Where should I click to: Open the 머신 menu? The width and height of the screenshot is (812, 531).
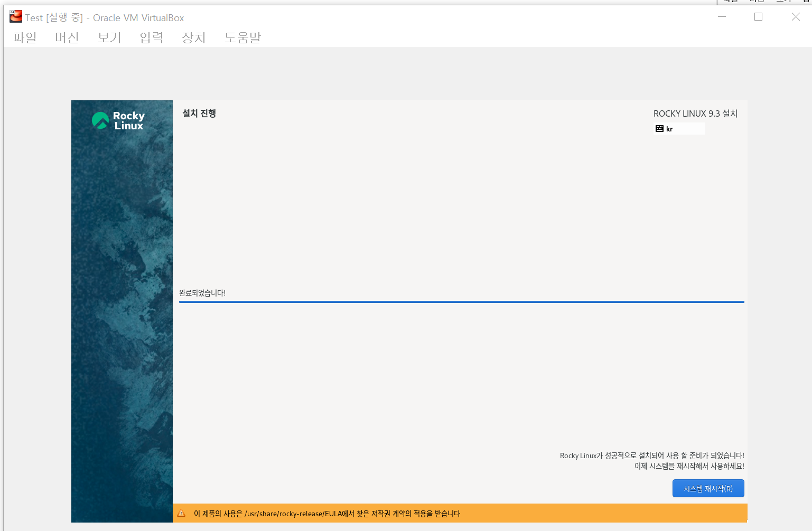67,37
